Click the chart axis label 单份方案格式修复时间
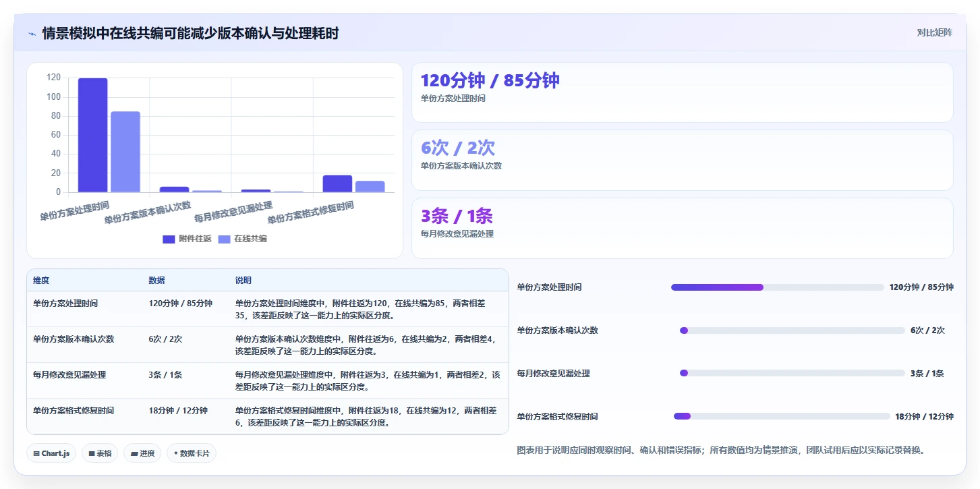This screenshot has width=980, height=489. click(x=310, y=212)
